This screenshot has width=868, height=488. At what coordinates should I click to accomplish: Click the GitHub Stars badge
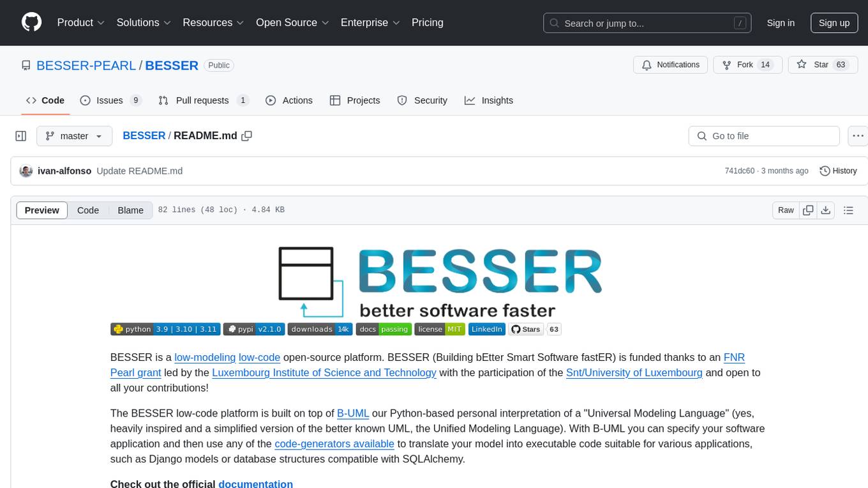535,329
